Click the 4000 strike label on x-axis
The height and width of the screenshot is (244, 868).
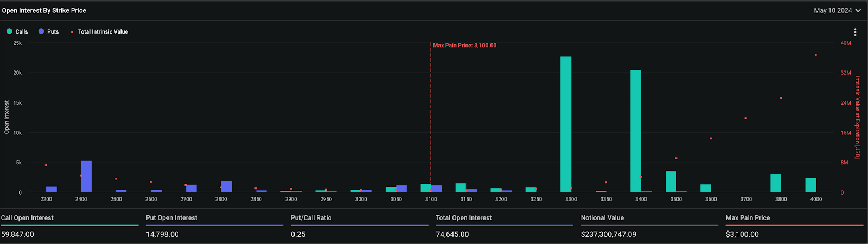(x=816, y=199)
